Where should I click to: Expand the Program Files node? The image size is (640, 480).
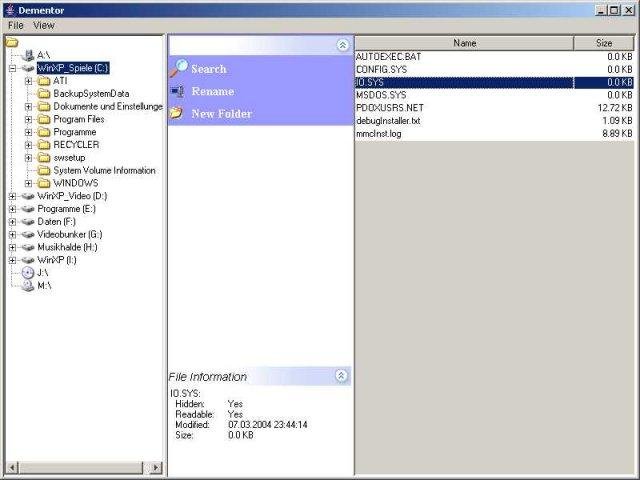pos(28,120)
